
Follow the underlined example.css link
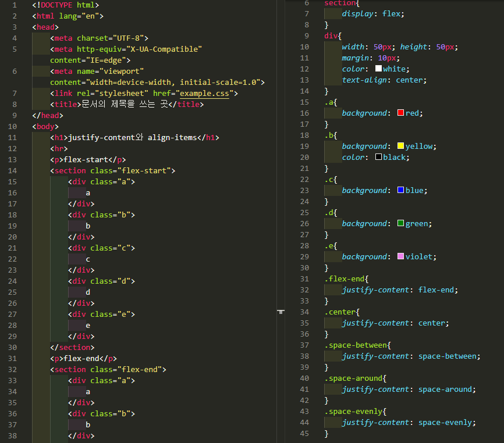coord(204,94)
